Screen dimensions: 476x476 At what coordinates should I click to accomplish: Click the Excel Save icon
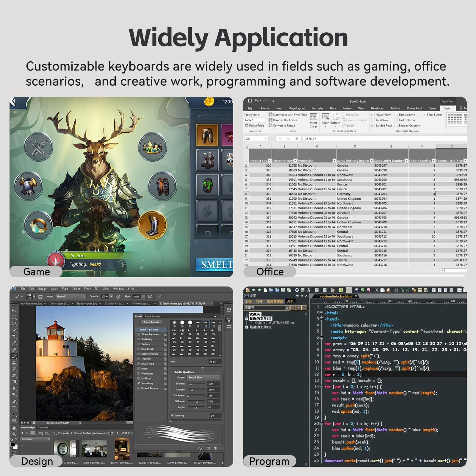pos(250,101)
